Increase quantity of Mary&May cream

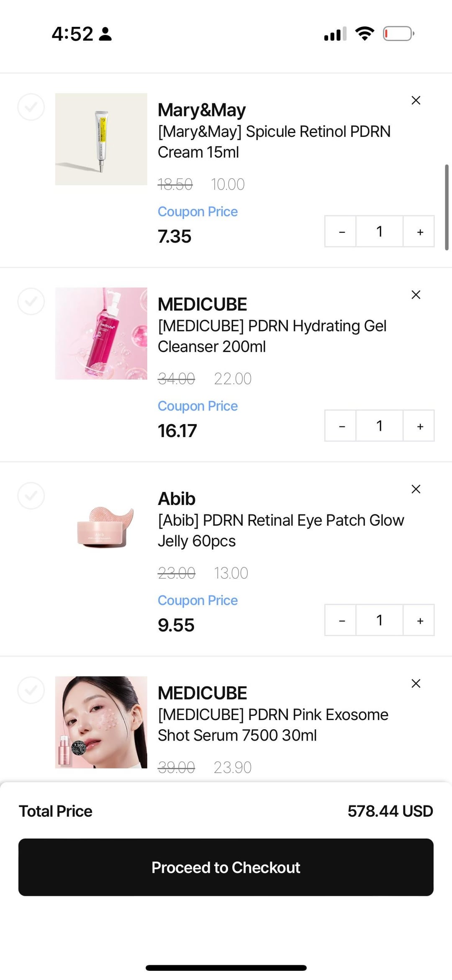pos(420,231)
